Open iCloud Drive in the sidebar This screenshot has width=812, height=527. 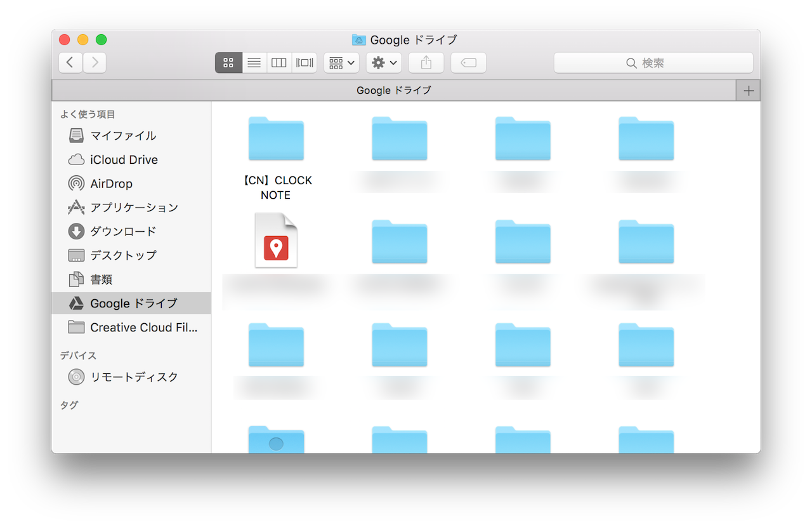point(131,160)
